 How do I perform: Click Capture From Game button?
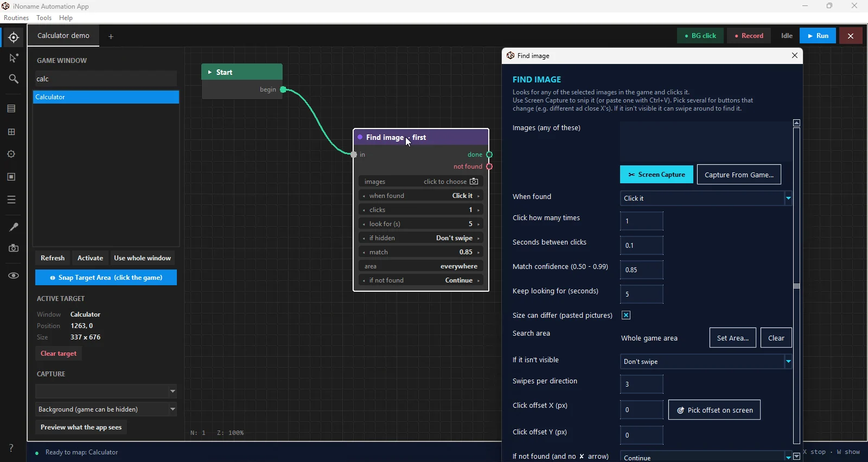point(739,175)
